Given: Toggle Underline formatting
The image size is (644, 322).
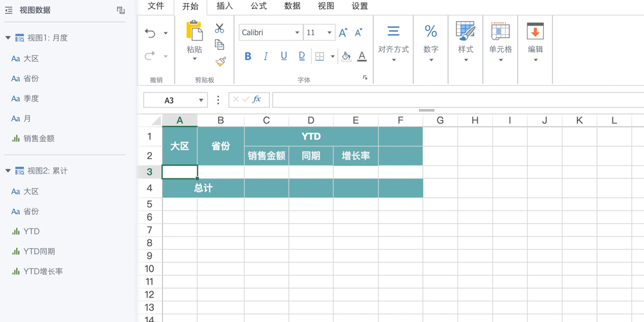Looking at the screenshot, I should coord(284,56).
